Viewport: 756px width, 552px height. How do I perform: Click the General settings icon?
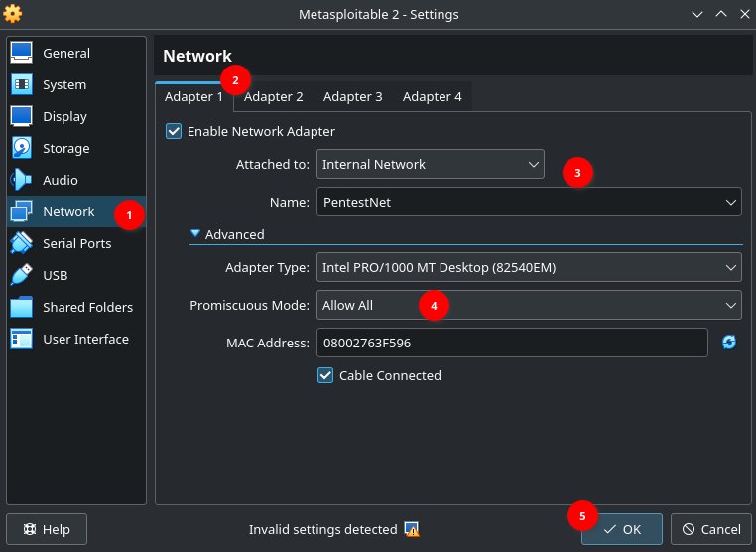pos(22,53)
